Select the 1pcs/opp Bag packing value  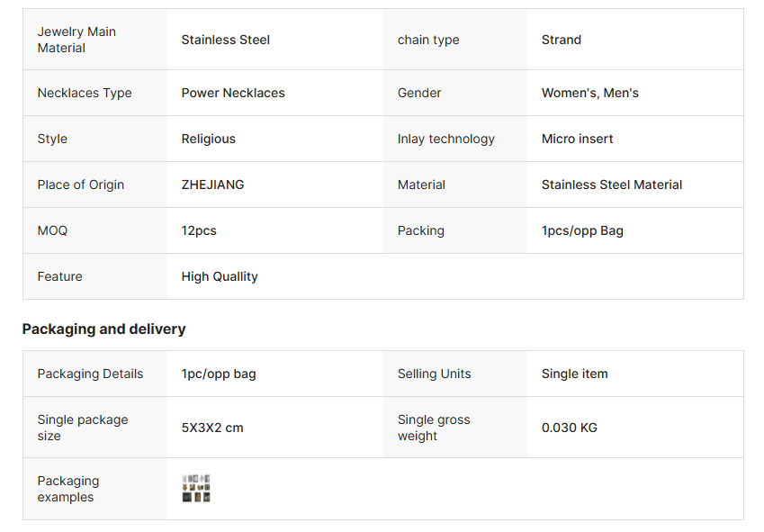point(582,230)
